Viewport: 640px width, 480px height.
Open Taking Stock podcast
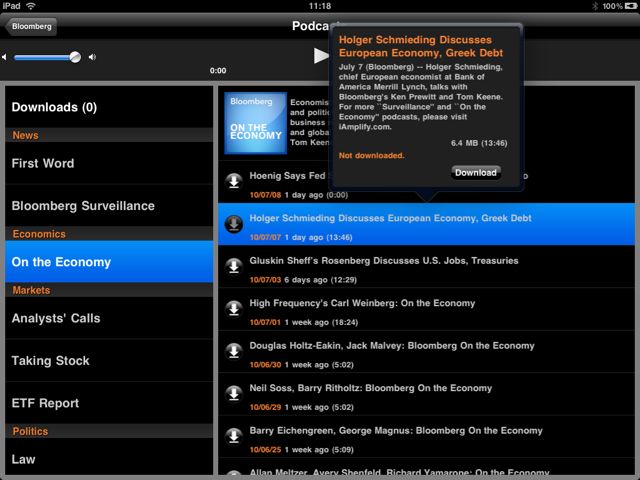[x=109, y=360]
